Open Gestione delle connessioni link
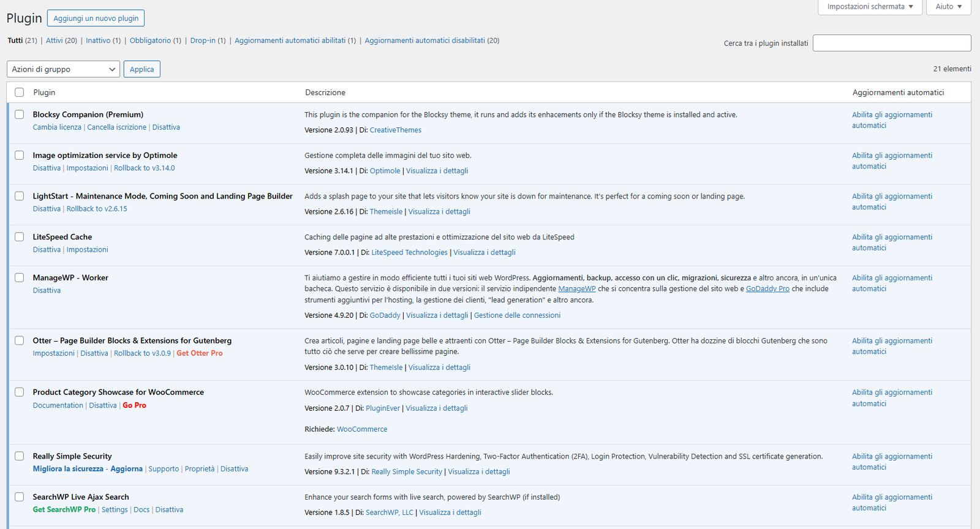The width and height of the screenshot is (980, 529). [517, 315]
